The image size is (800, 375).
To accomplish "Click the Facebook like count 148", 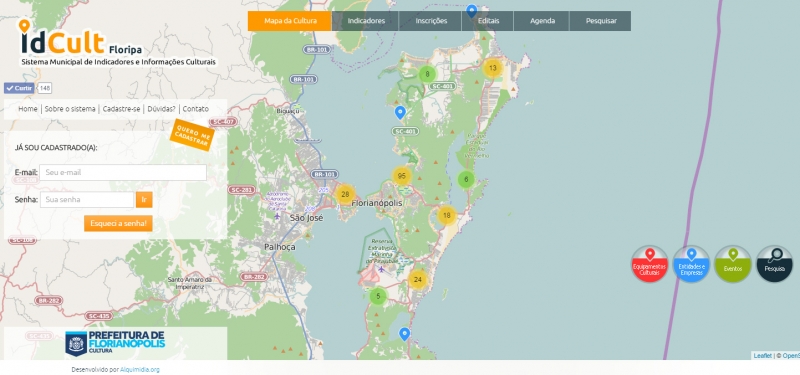I will click(45, 88).
